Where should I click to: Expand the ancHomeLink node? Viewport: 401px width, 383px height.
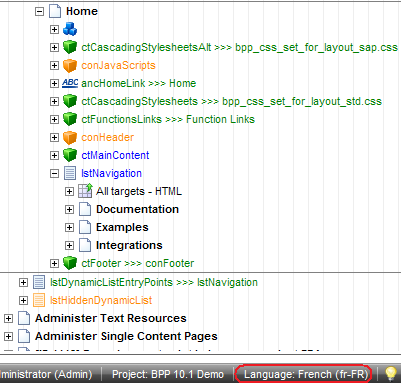click(x=54, y=83)
